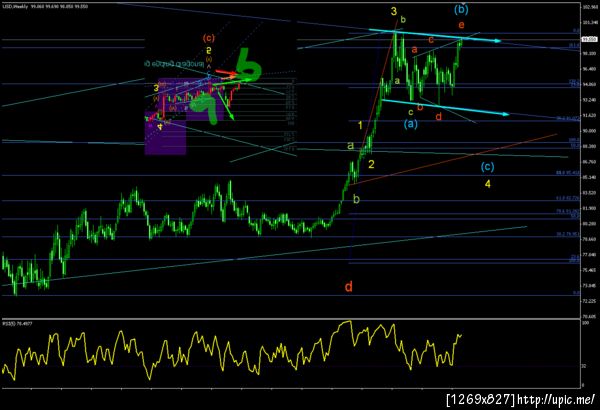Click the 96.480 price axis label

pyautogui.click(x=589, y=69)
